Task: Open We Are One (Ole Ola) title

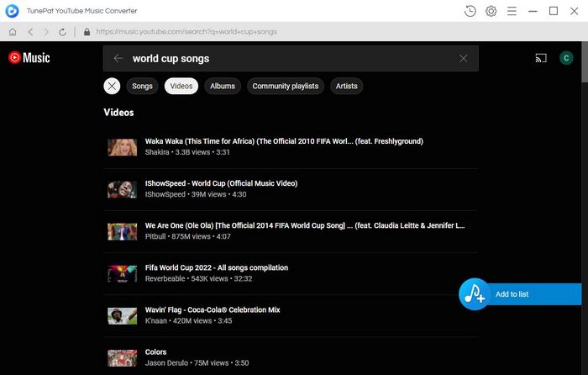Action: [305, 225]
